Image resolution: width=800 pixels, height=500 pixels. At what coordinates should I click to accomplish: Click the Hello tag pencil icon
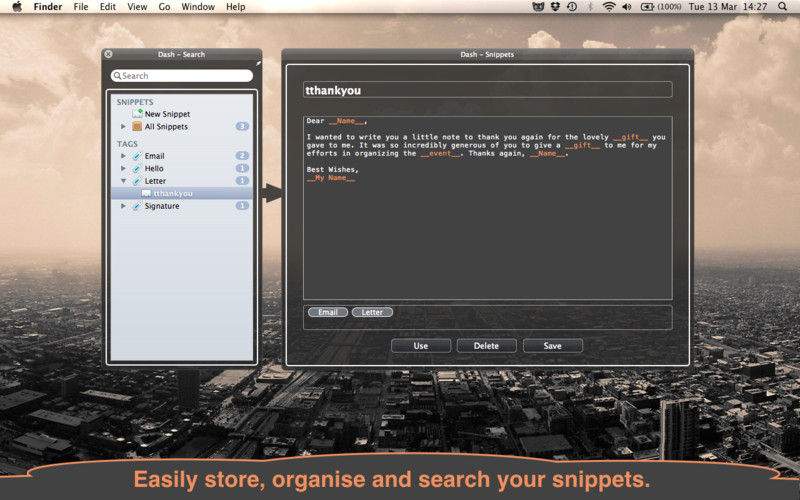(137, 168)
